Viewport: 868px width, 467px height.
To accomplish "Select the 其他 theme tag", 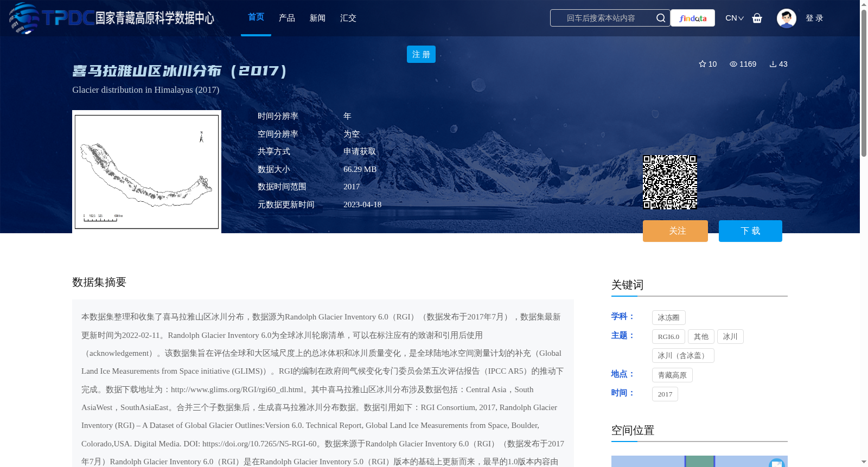I will (x=701, y=337).
